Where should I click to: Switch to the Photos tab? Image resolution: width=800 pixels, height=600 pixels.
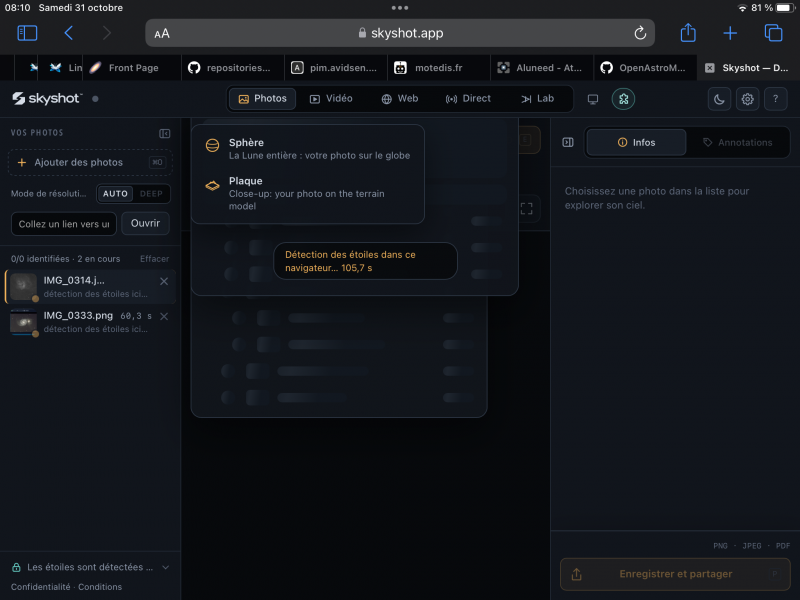(x=262, y=98)
